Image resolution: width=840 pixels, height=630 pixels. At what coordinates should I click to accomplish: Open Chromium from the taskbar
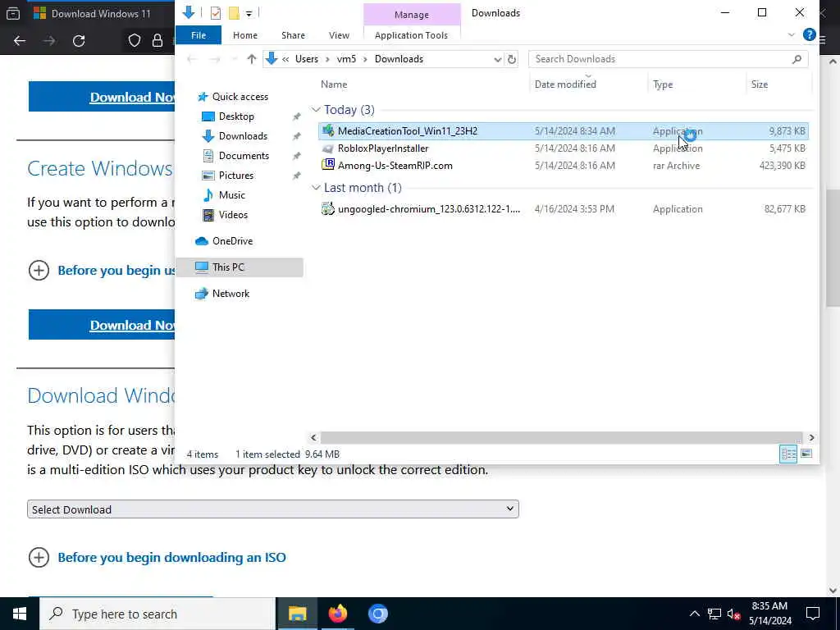coord(377,614)
